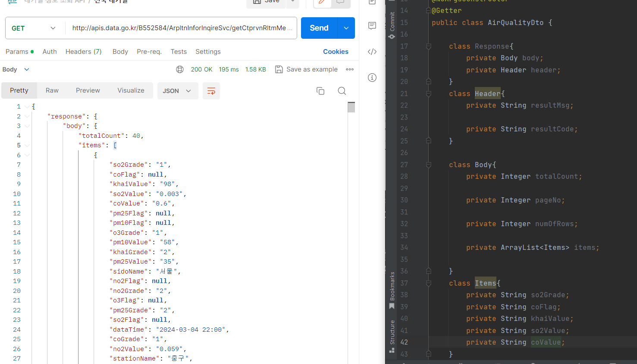Open the response more options ellipsis
The image size is (637, 364).
[x=350, y=69]
